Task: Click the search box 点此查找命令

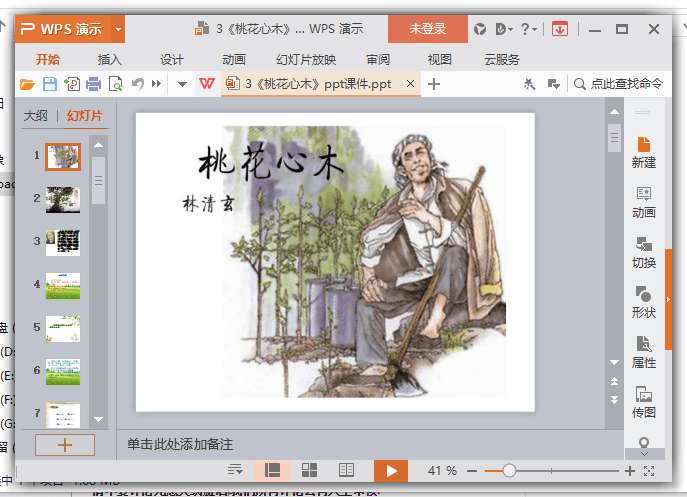Action: pyautogui.click(x=618, y=84)
